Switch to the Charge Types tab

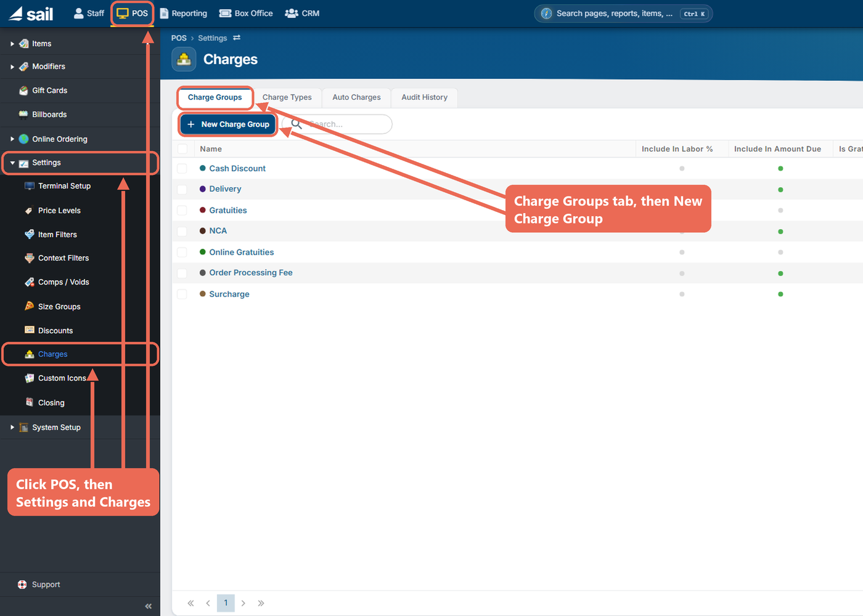pyautogui.click(x=287, y=97)
